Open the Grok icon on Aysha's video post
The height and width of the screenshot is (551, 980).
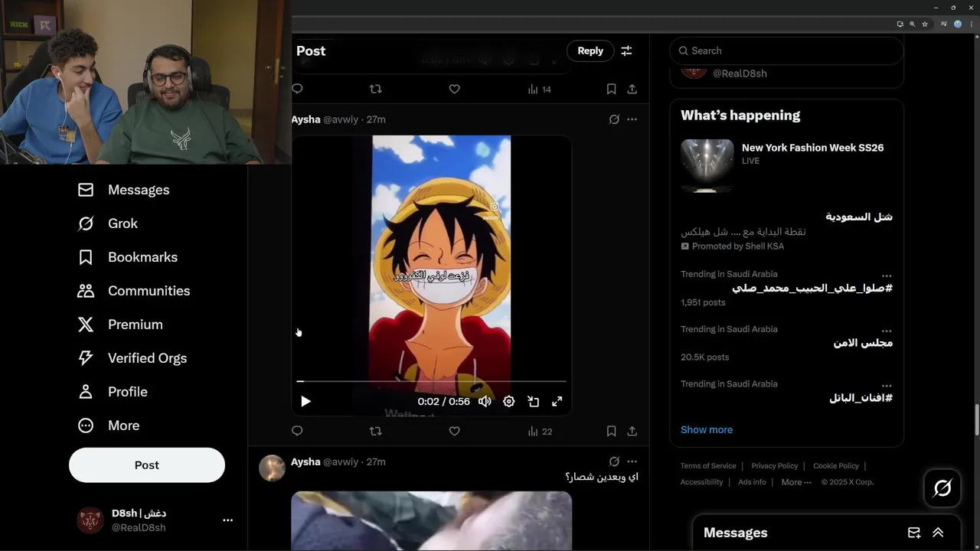coord(614,119)
